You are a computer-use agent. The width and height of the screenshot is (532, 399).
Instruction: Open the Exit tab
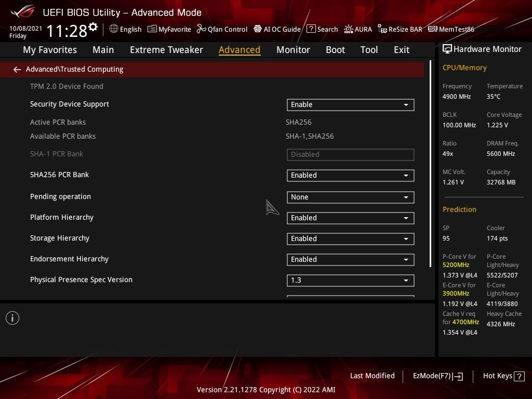[402, 50]
